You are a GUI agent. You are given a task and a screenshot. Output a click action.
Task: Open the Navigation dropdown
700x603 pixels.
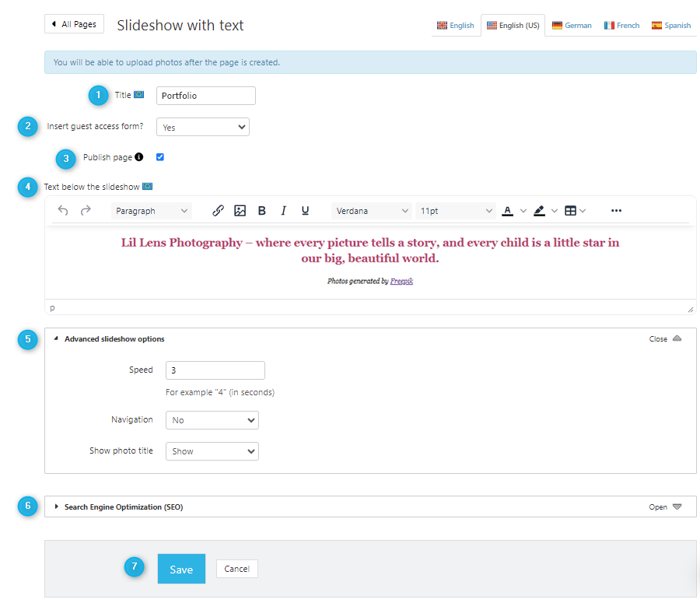tap(212, 420)
